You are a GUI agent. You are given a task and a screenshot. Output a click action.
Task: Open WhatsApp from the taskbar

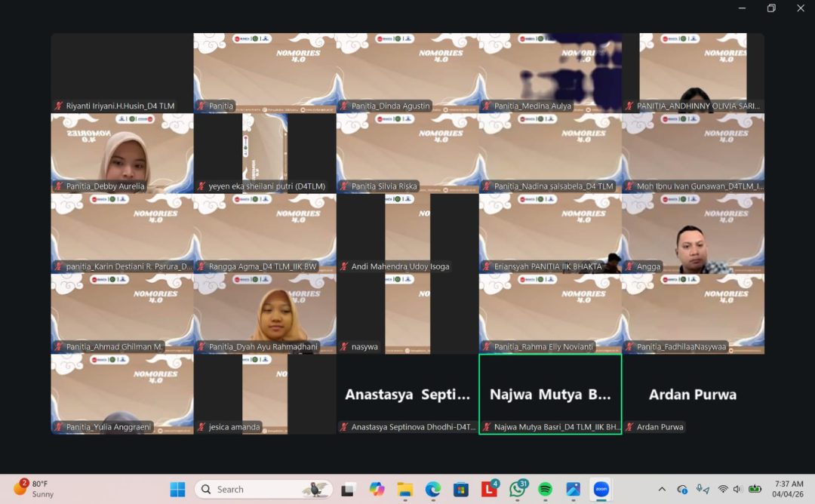click(517, 489)
